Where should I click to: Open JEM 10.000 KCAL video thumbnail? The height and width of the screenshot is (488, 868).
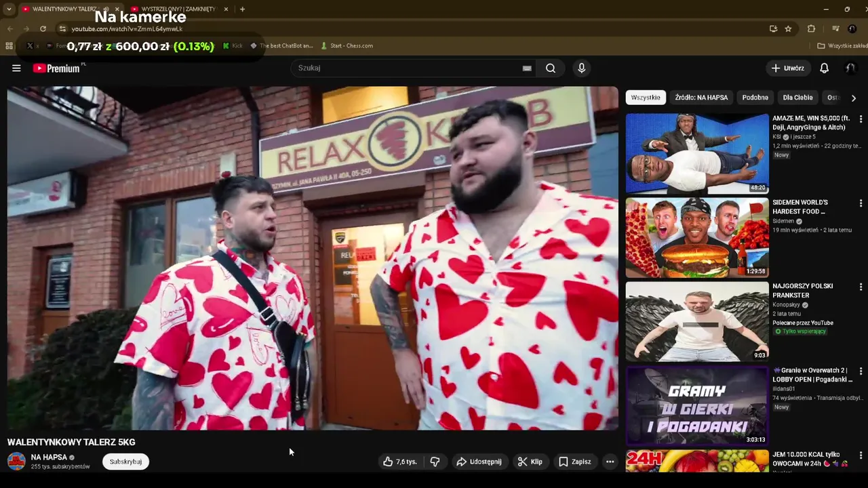pos(697,461)
